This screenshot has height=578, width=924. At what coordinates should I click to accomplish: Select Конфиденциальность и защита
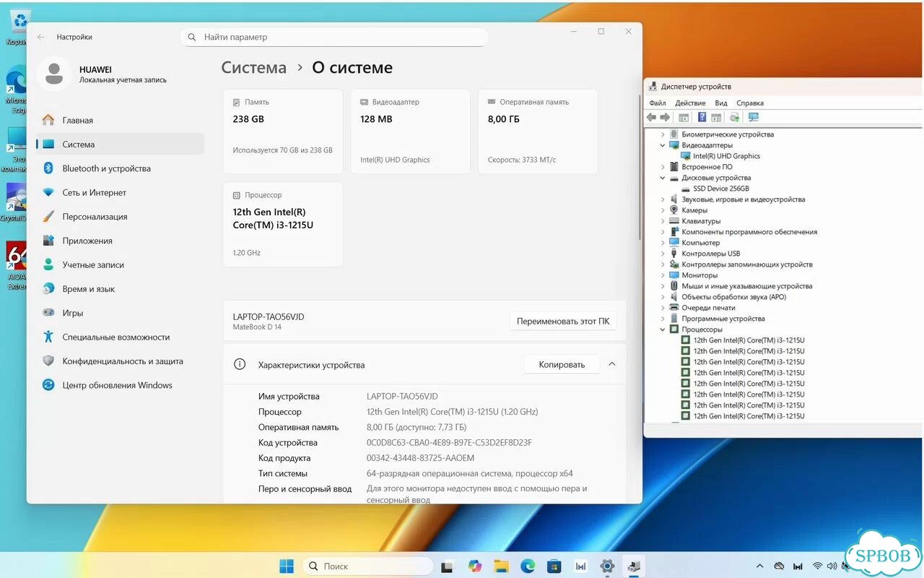click(120, 361)
